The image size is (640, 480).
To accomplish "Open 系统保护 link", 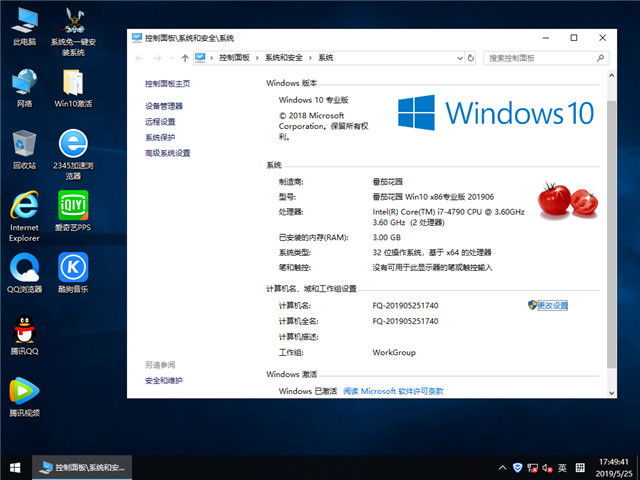I will tap(160, 137).
